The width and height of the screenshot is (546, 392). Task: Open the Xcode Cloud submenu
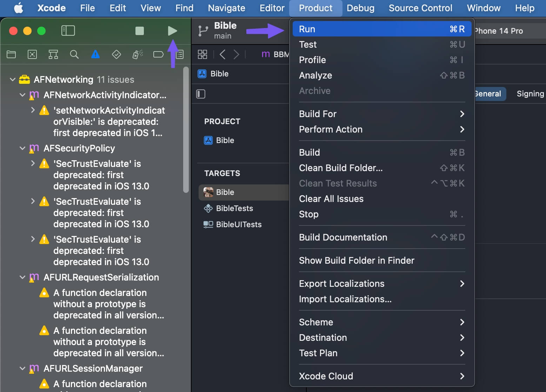[x=382, y=376]
